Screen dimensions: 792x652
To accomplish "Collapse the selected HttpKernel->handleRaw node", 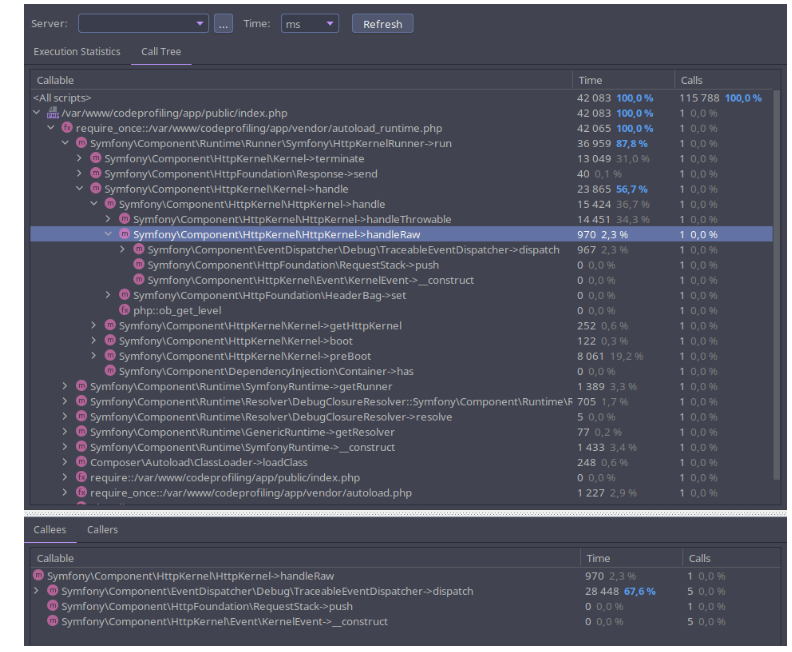I will (x=108, y=234).
